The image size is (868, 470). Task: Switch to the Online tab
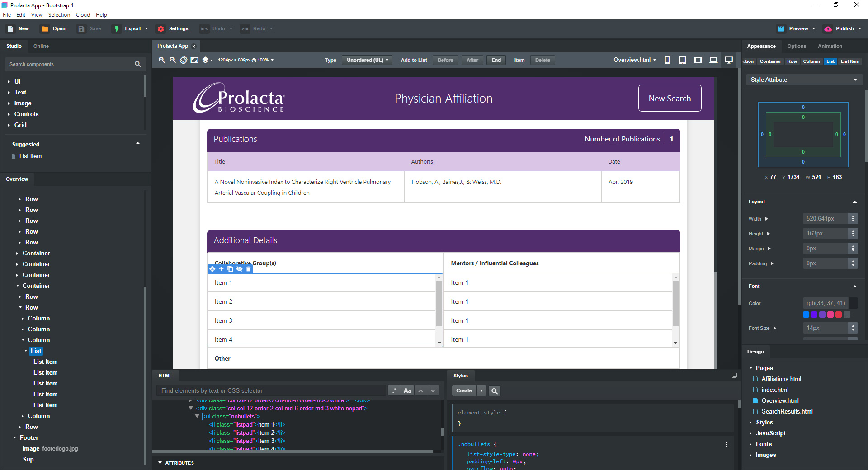tap(41, 46)
